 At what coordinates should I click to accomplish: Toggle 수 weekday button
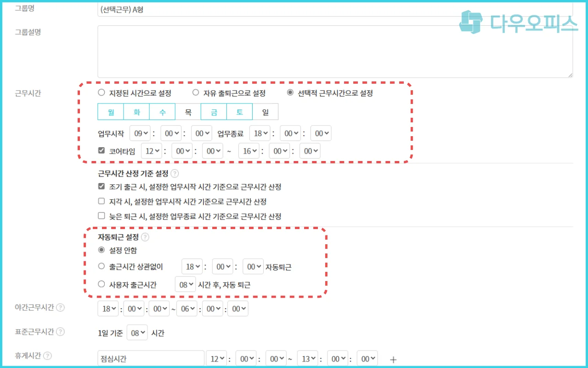pos(162,112)
